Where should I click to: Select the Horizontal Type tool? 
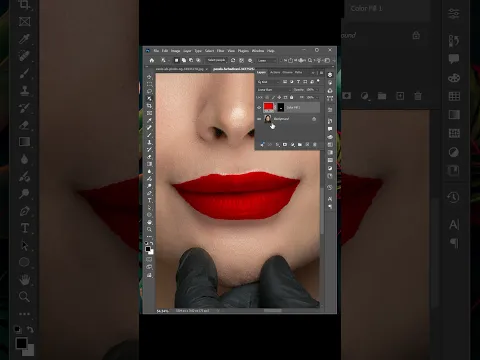(149, 200)
